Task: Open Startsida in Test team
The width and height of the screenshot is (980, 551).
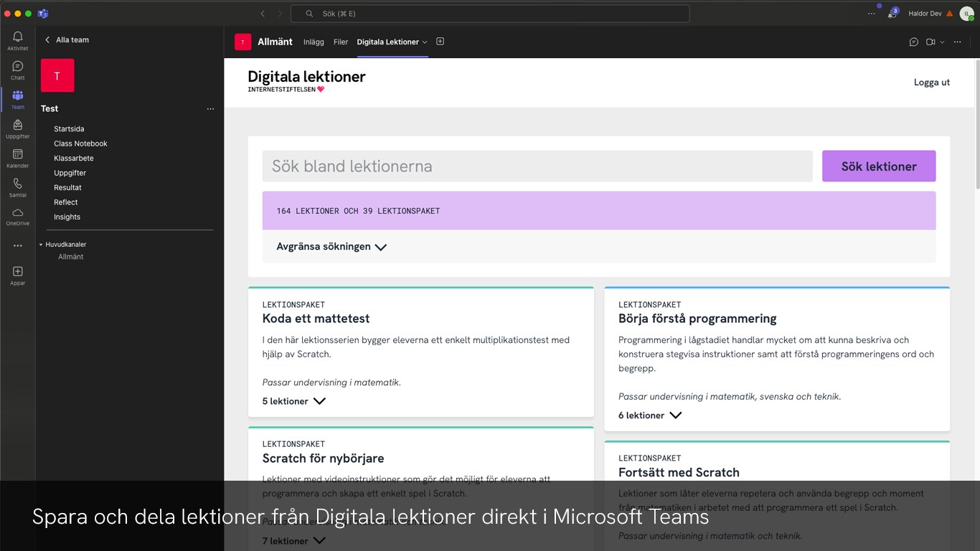Action: pyautogui.click(x=69, y=129)
